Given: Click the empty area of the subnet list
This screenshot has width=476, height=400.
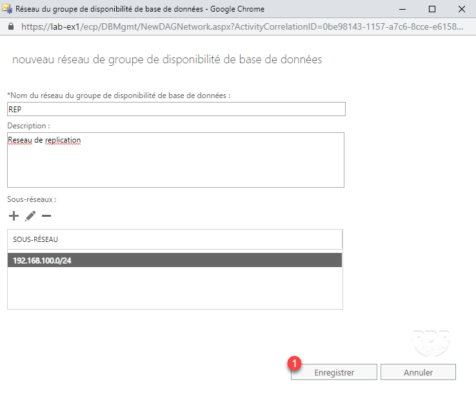Looking at the screenshot, I should [175, 288].
